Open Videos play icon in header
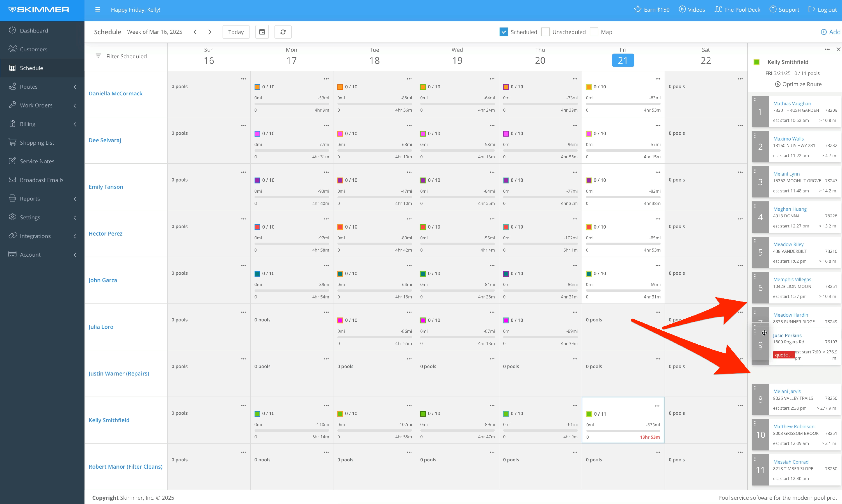 click(682, 10)
